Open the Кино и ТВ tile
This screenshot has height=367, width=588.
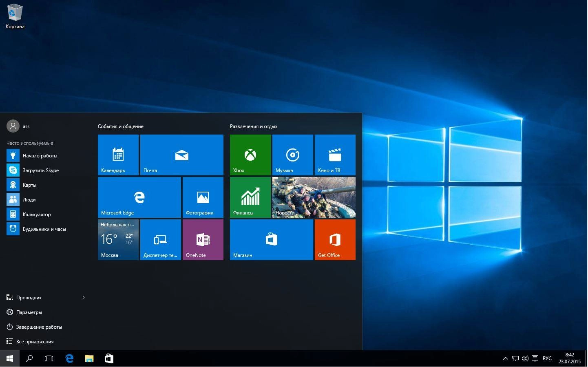tap(335, 155)
